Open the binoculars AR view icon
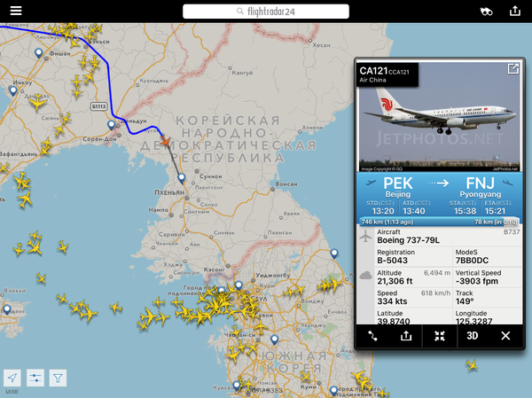 tap(486, 12)
